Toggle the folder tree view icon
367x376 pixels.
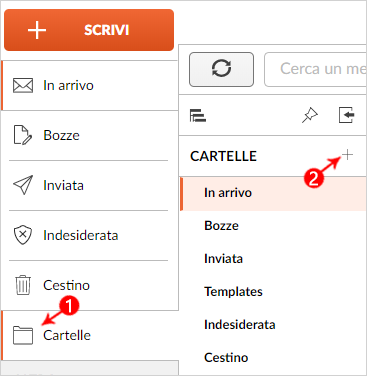tap(198, 115)
